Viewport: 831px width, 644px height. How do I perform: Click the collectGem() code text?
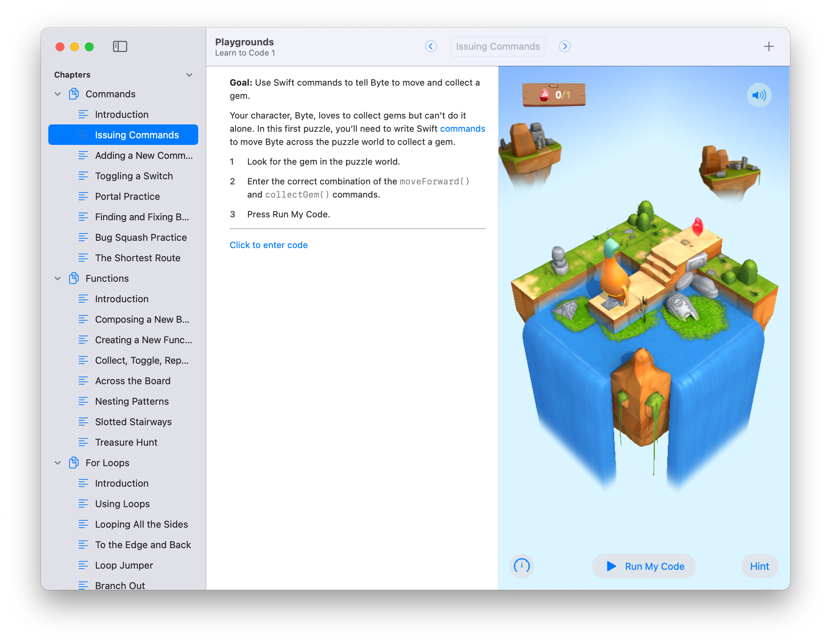(x=297, y=195)
